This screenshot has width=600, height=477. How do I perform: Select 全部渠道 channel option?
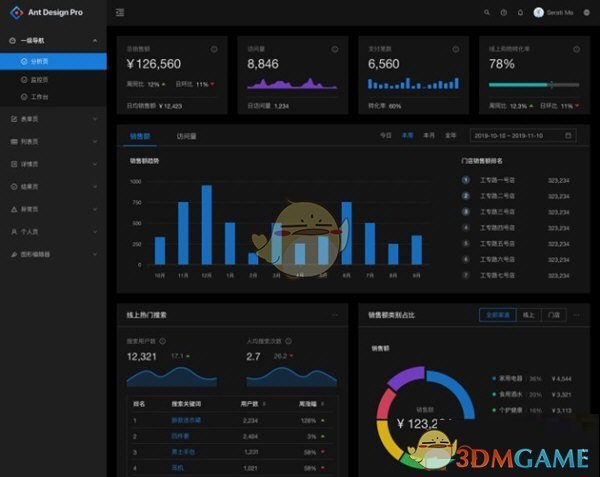tap(496, 314)
